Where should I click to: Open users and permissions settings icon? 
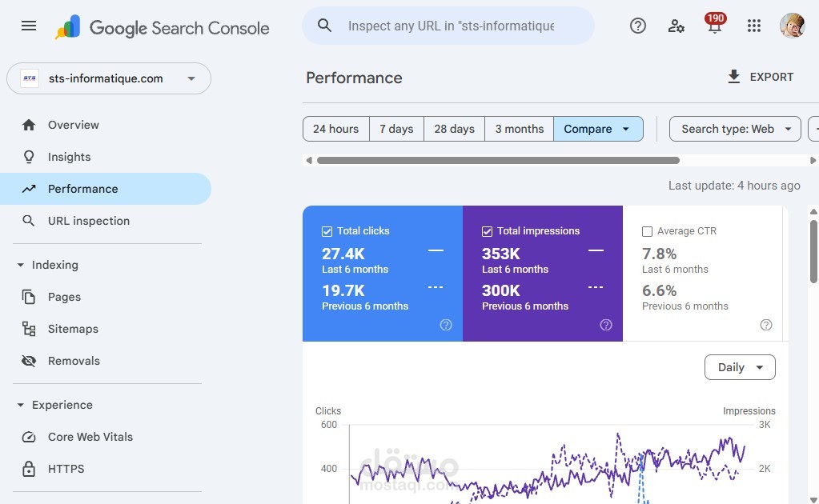[x=676, y=26]
